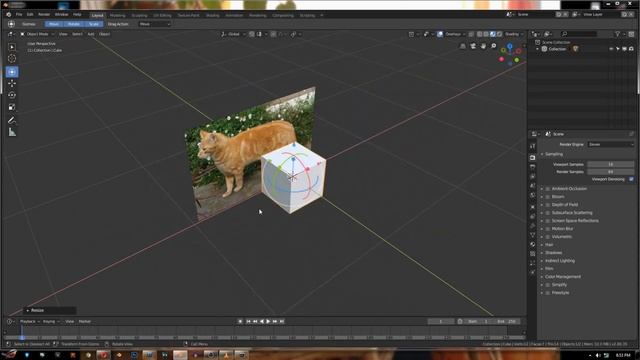The height and width of the screenshot is (360, 640).
Task: Open the viewport Add menu
Action: pos(91,34)
